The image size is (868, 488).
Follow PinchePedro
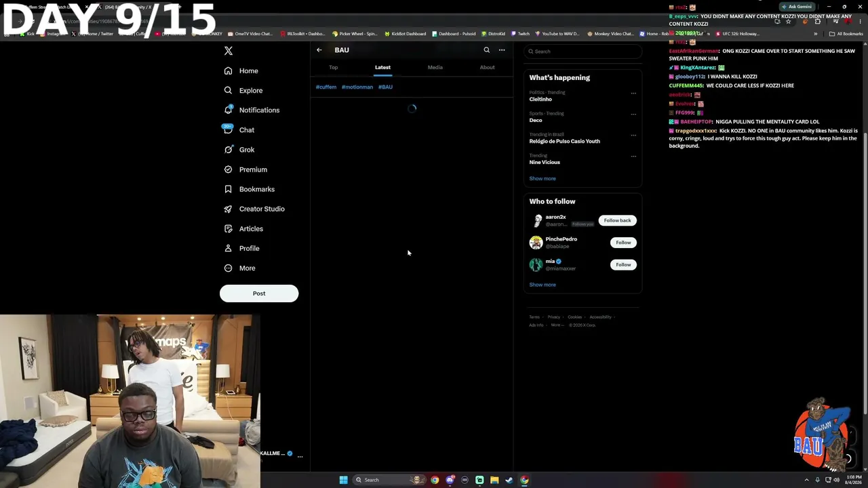click(623, 243)
